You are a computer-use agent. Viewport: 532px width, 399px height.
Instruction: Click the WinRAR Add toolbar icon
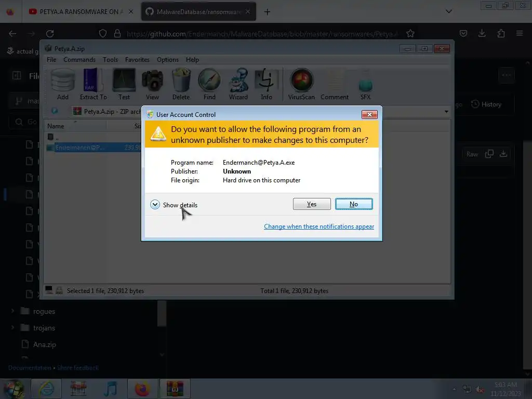63,85
